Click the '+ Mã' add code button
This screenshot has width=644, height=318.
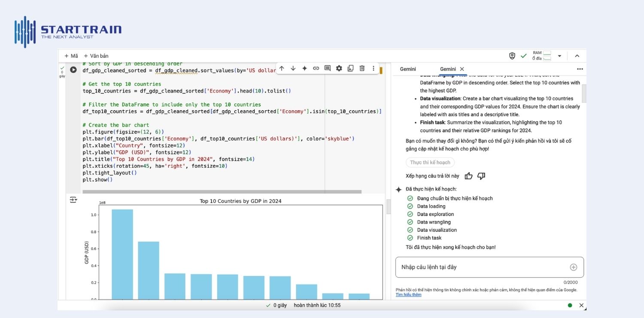click(71, 56)
